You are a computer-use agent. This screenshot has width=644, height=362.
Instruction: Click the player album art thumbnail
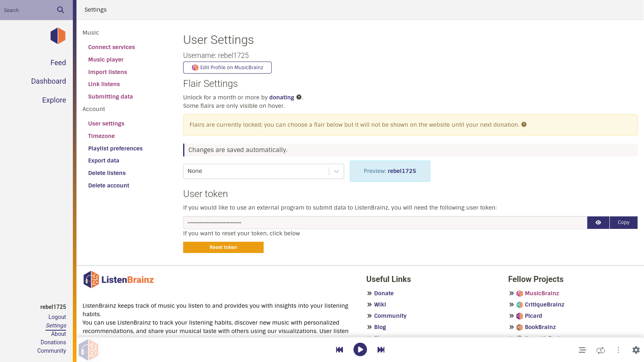(89, 350)
